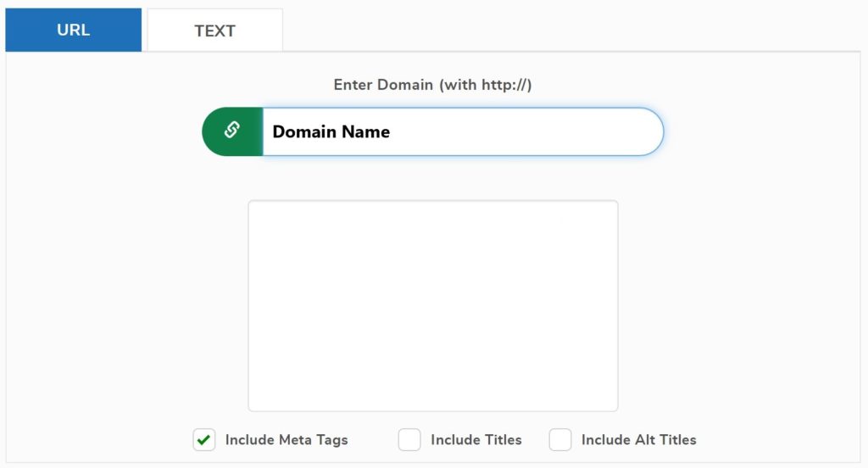Toggle the empty box beside Include Titles
This screenshot has height=468, width=868.
pyautogui.click(x=409, y=440)
